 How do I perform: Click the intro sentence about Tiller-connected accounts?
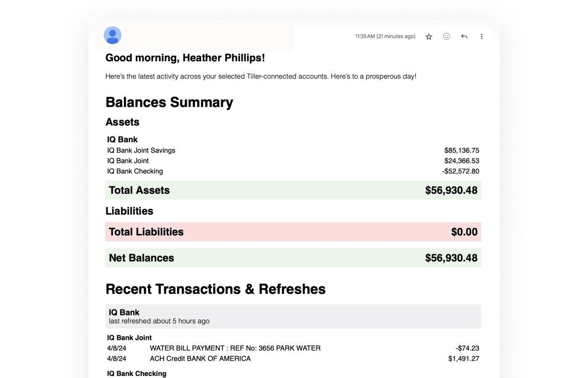pyautogui.click(x=261, y=76)
